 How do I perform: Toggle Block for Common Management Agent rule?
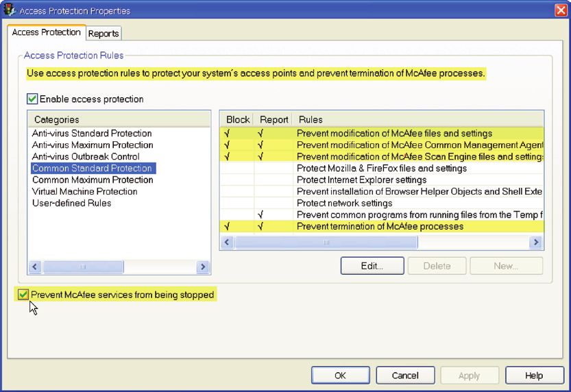(x=228, y=145)
